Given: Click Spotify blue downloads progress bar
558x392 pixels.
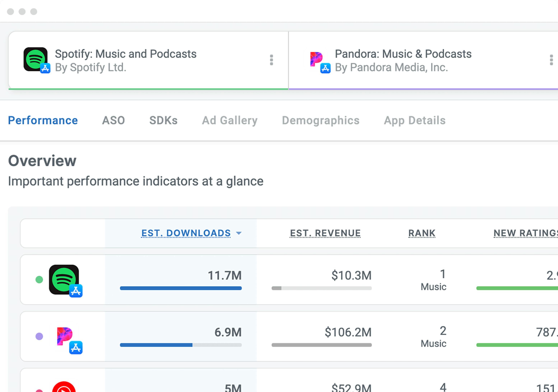Looking at the screenshot, I should pos(181,288).
